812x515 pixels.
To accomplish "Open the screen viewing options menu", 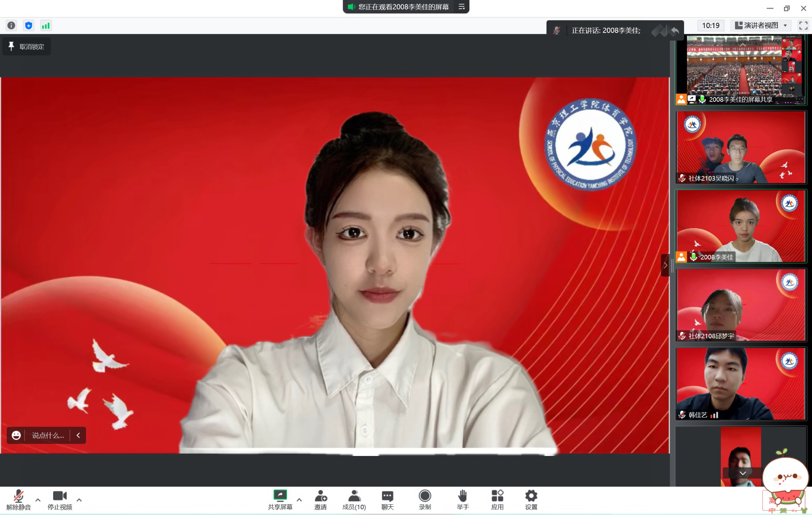I will tap(462, 7).
